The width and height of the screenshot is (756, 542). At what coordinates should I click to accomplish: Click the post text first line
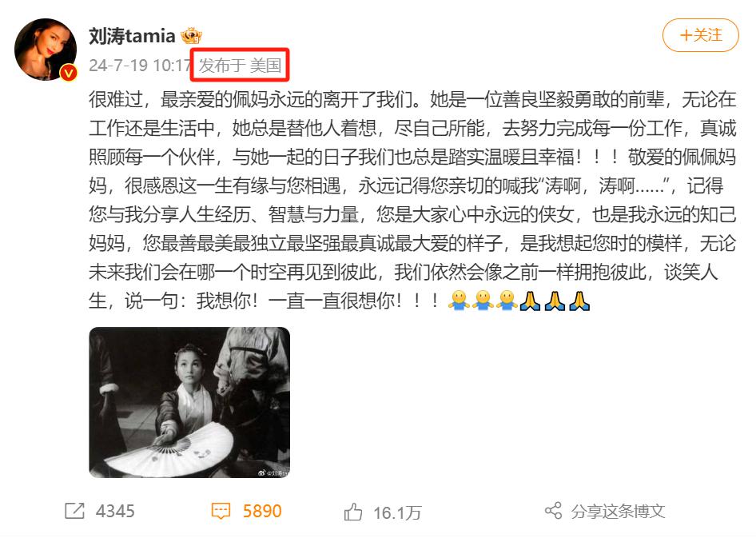tap(412, 99)
